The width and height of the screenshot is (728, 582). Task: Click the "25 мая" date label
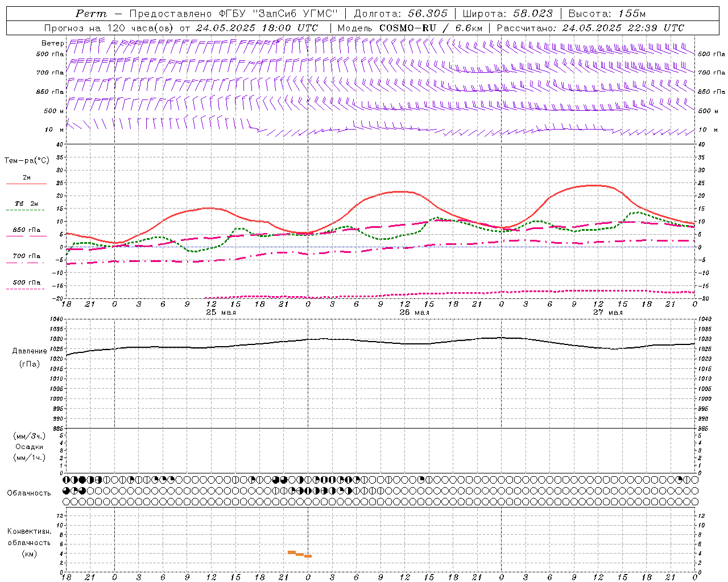[x=221, y=313]
